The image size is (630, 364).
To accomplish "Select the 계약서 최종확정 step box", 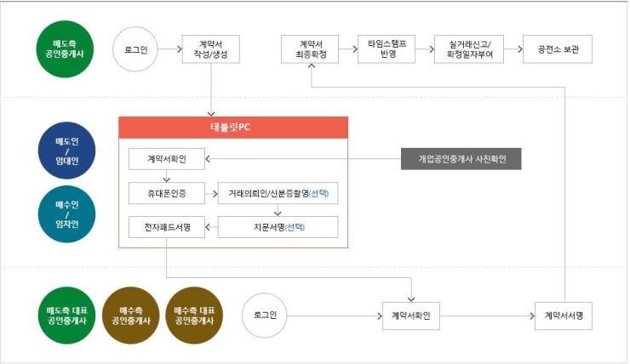I will pos(310,49).
